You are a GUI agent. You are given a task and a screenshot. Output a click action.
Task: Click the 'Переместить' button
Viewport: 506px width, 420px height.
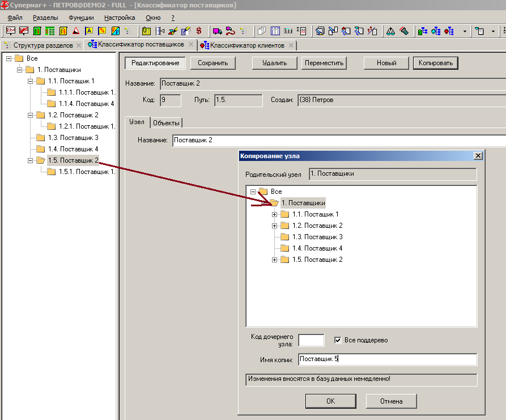[x=324, y=63]
